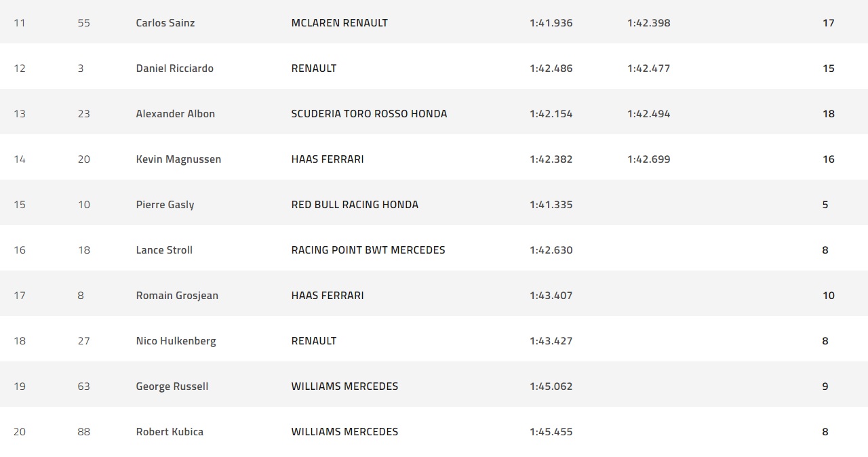Open Alexander Albon's driver name
The height and width of the screenshot is (457, 868).
[175, 114]
